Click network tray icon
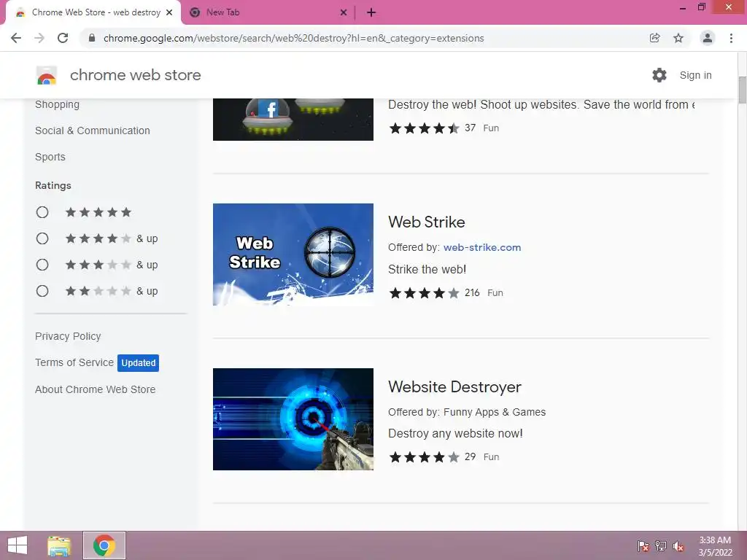 (x=661, y=546)
